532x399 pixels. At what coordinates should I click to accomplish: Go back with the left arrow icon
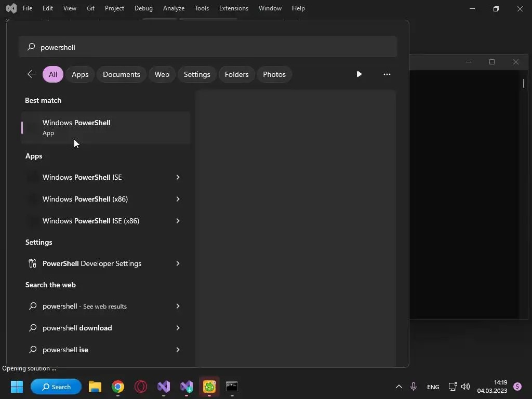(32, 74)
